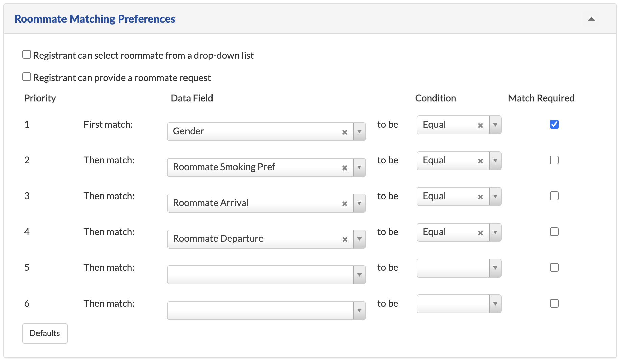
Task: Clear Equal condition for priority 1 row
Action: tap(480, 125)
